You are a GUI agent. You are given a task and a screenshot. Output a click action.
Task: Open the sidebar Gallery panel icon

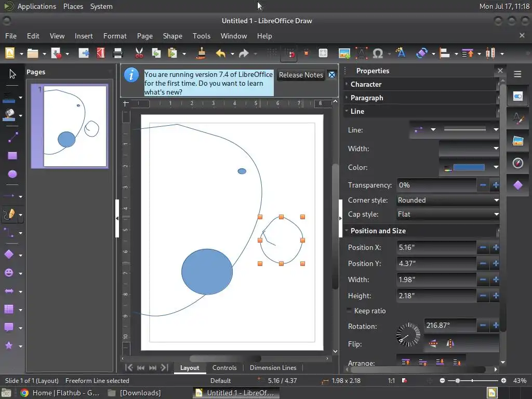pyautogui.click(x=518, y=141)
